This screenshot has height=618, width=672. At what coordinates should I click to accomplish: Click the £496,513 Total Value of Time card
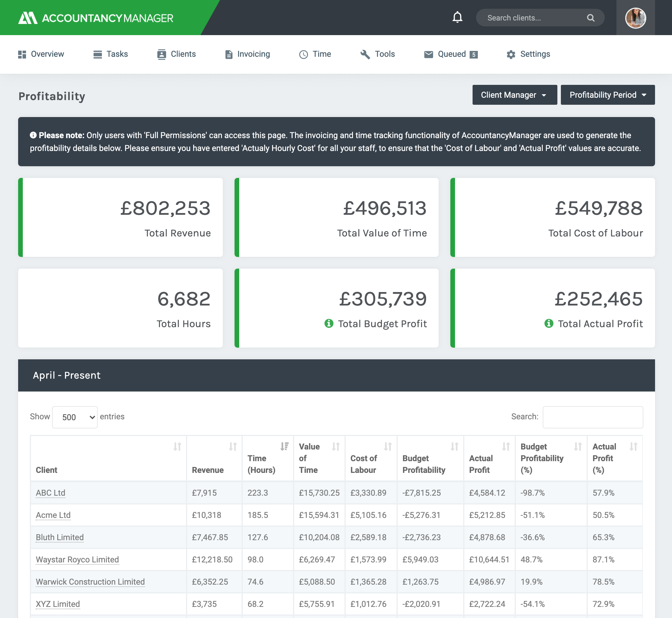pos(337,217)
